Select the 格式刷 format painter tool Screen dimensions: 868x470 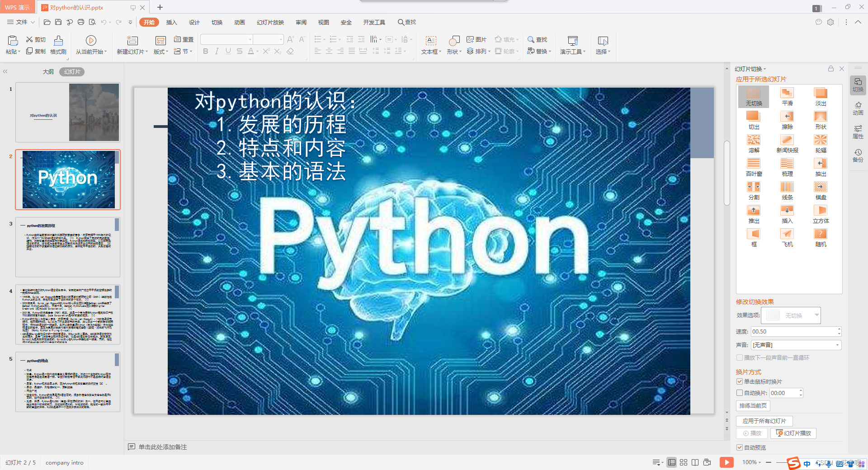click(58, 45)
